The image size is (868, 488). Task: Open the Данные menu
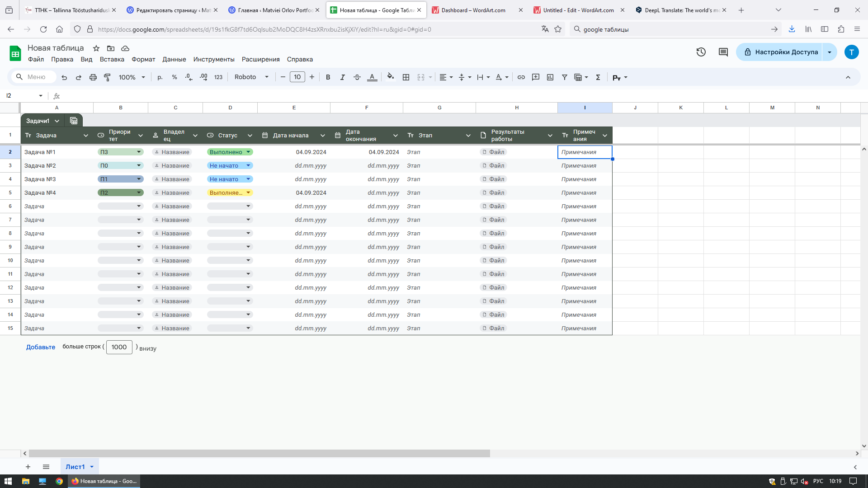174,59
